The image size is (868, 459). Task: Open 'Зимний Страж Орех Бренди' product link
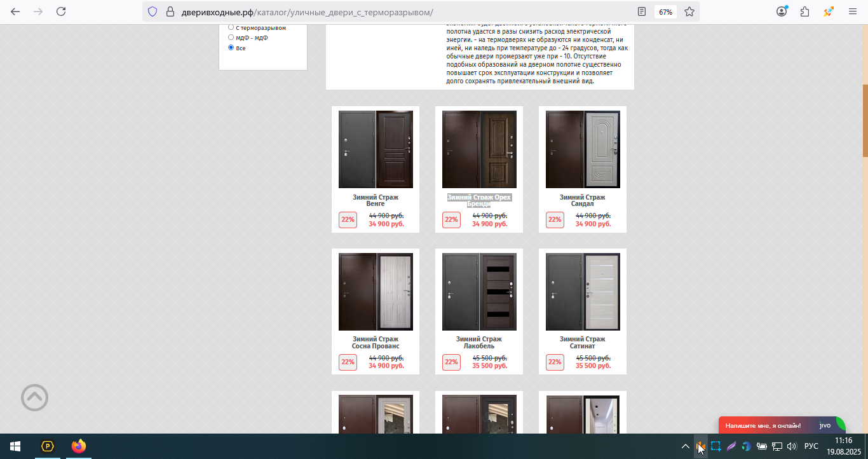click(479, 201)
